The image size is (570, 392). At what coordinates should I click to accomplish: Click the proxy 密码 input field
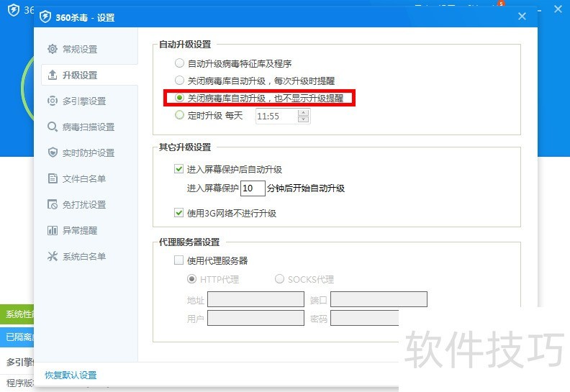tap(365, 318)
